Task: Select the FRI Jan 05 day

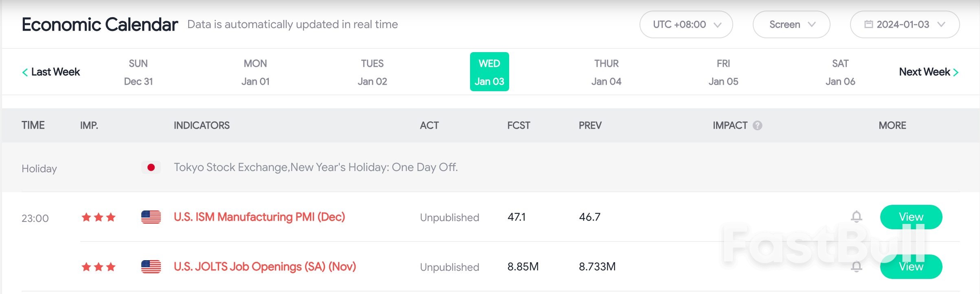Action: (723, 72)
